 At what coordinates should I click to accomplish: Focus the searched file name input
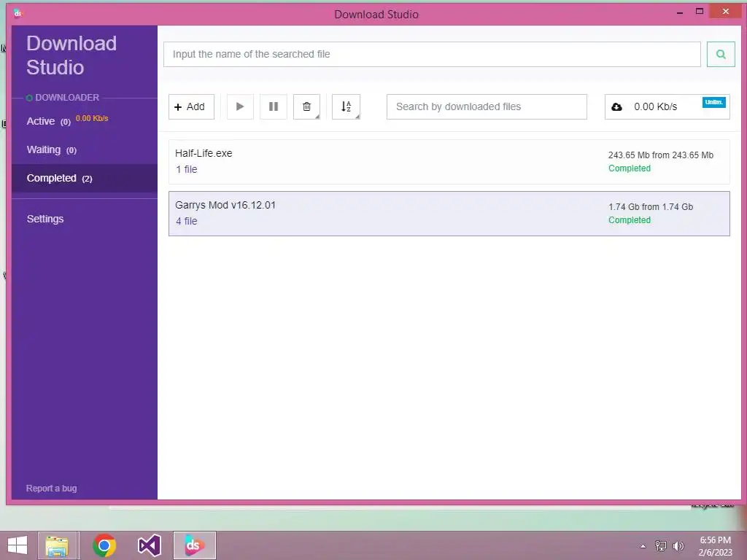(432, 54)
